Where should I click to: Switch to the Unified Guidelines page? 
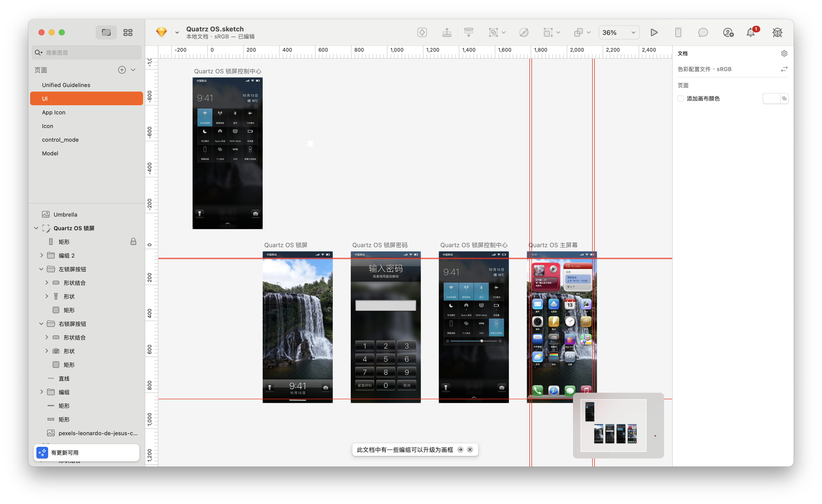tap(66, 85)
